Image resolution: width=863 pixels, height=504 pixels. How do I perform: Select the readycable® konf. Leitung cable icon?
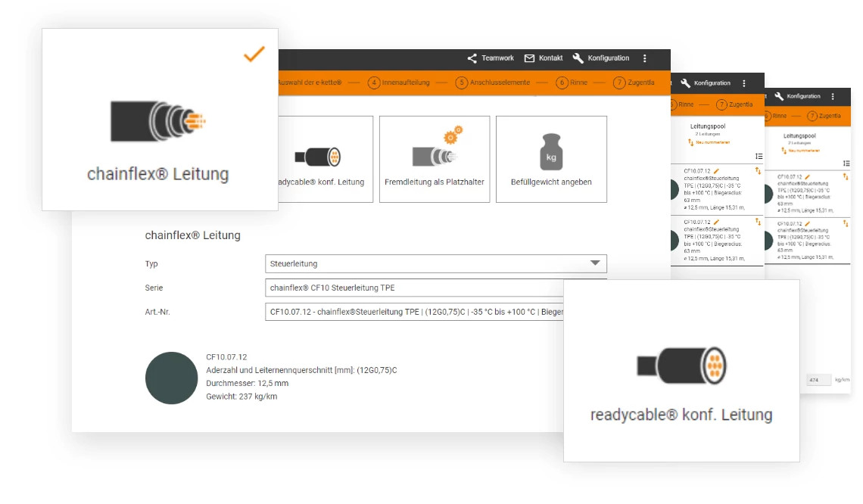click(681, 365)
